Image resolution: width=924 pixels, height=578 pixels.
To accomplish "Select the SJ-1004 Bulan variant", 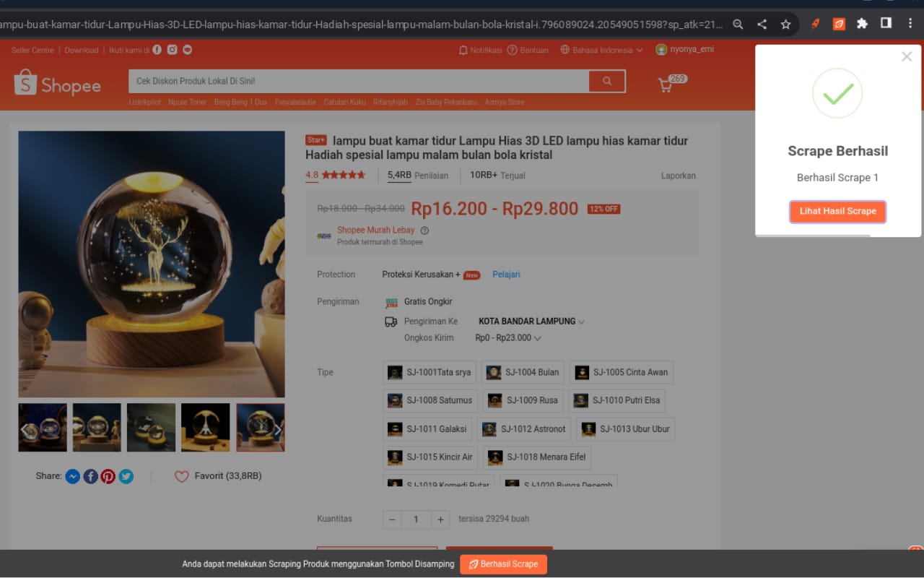I will click(524, 372).
